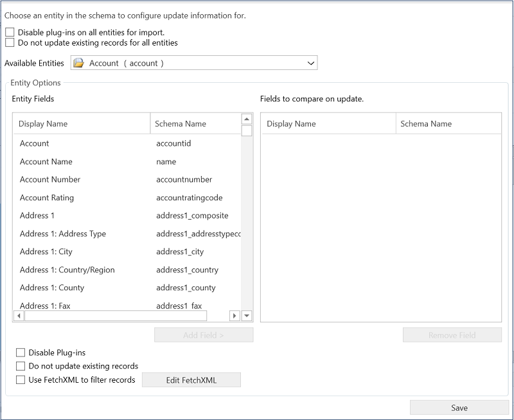514x420 pixels.
Task: Open the Available Entities dropdown
Action: [x=311, y=63]
